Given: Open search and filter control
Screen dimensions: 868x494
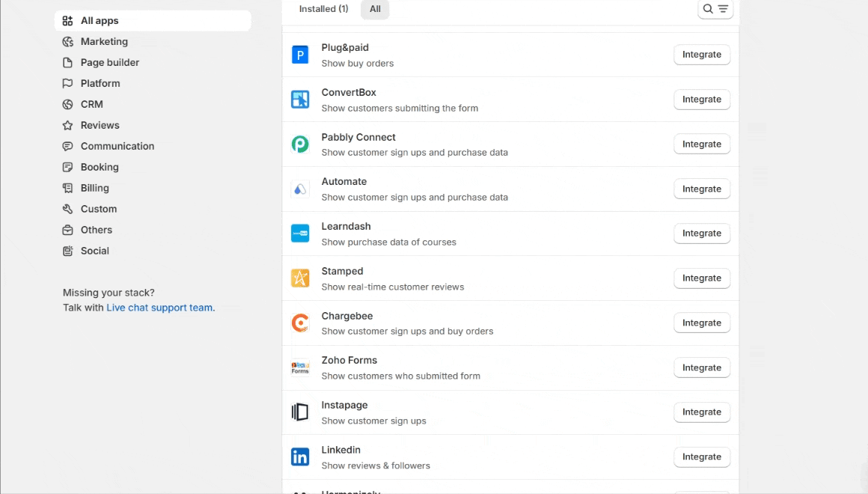Looking at the screenshot, I should [715, 9].
